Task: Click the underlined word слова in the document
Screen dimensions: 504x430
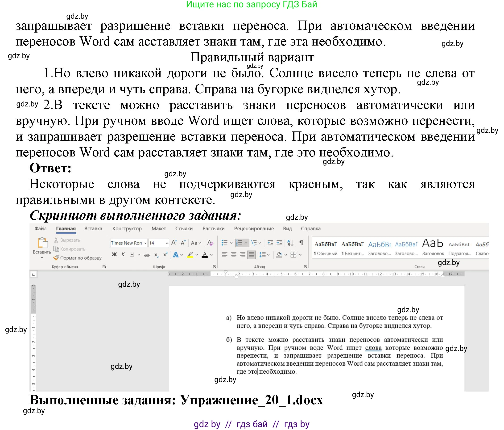Action: coord(373,348)
